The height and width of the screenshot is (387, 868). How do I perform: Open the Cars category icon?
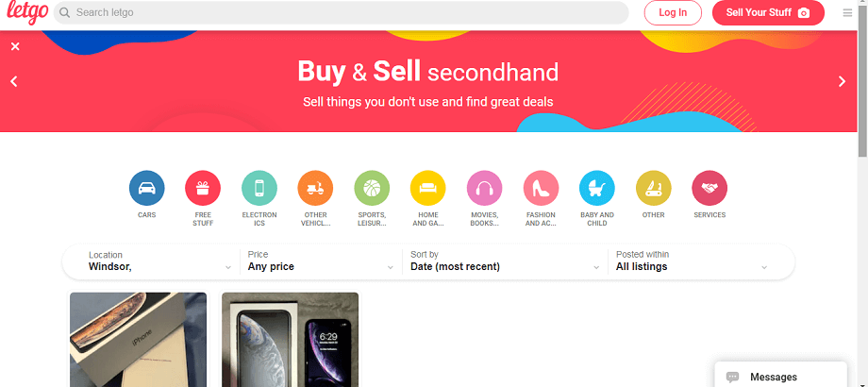(146, 188)
